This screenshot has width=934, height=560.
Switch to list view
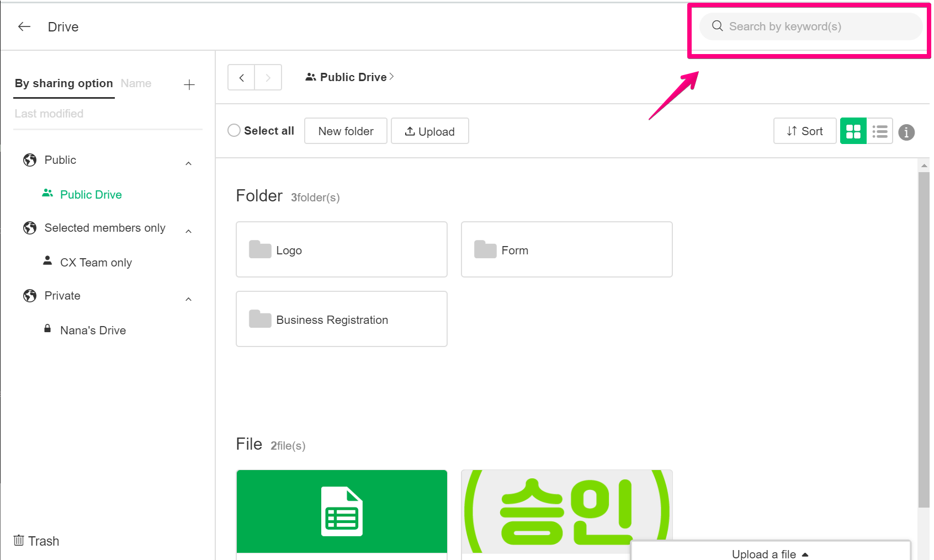(879, 131)
